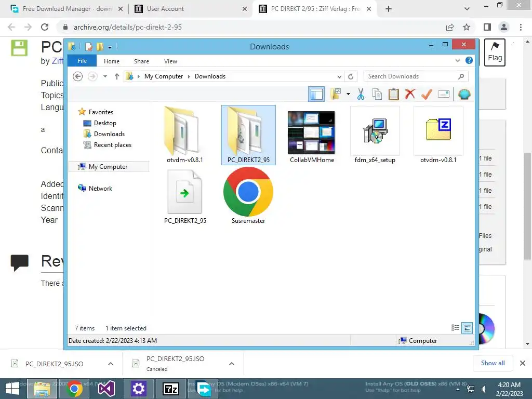Select Favorites heading in sidebar

point(101,112)
